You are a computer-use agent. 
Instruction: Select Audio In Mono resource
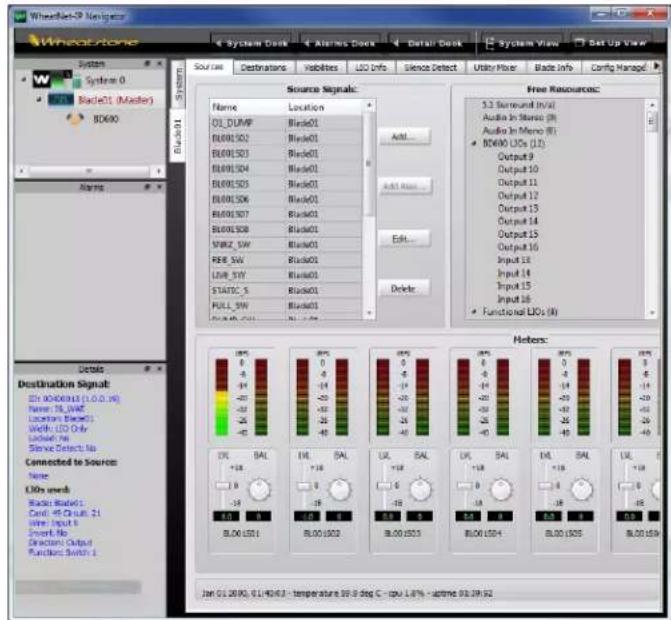[519, 131]
